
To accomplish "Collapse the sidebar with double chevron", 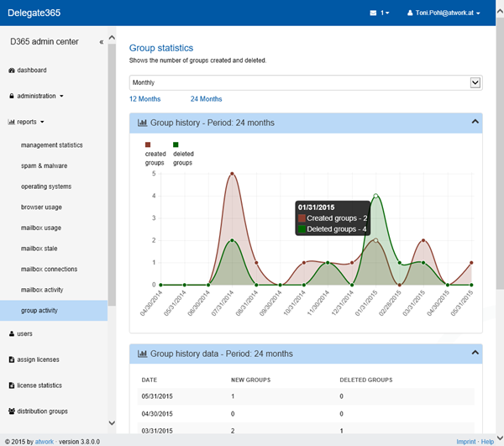I will tap(101, 41).
